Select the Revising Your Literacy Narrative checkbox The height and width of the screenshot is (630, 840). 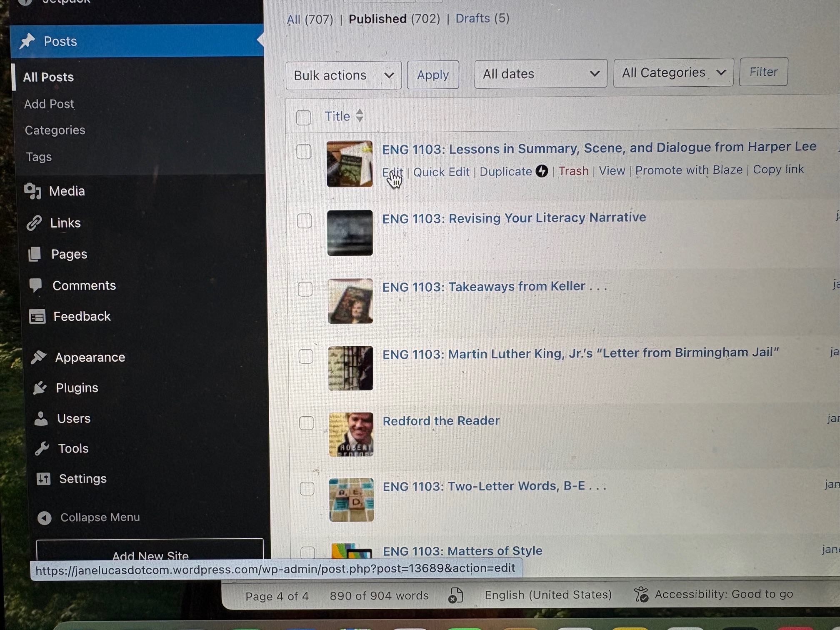pyautogui.click(x=305, y=221)
